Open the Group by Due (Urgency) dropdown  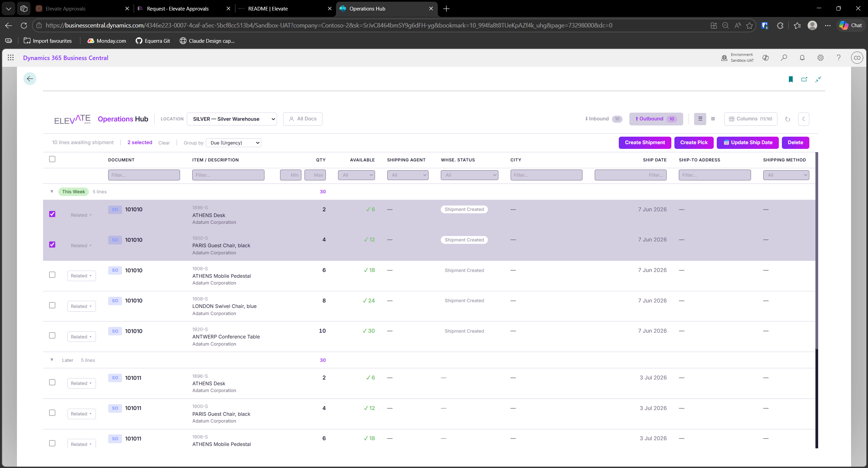coord(233,143)
